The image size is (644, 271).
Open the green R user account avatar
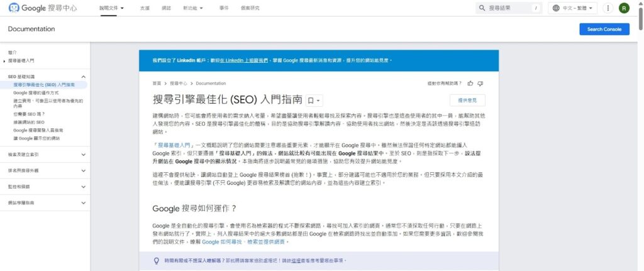pos(624,8)
